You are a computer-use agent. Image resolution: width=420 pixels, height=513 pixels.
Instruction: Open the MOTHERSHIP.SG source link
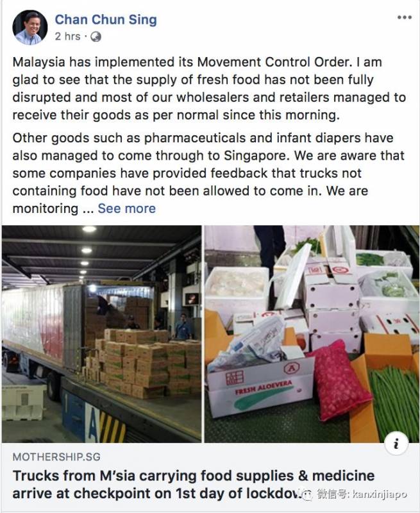coord(56,457)
